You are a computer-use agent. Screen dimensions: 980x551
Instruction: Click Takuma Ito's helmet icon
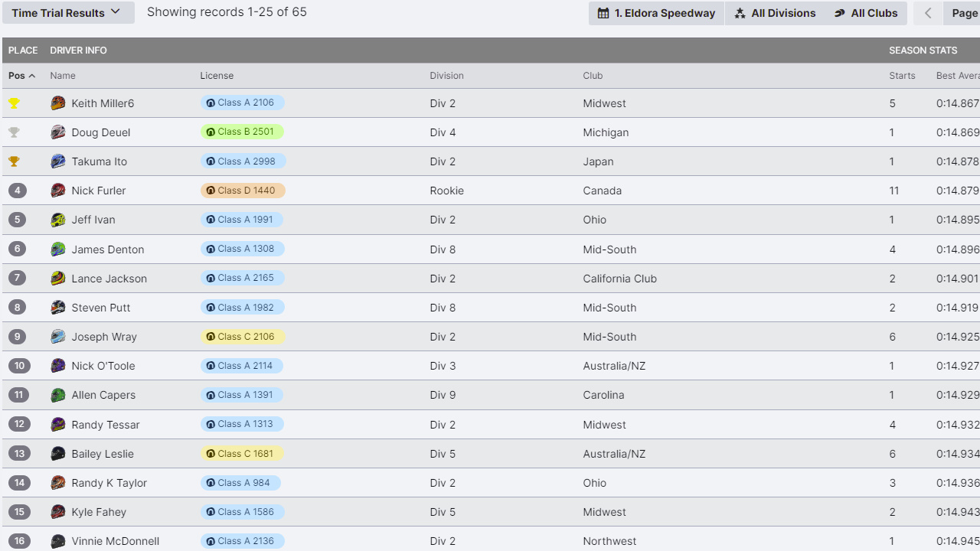58,161
